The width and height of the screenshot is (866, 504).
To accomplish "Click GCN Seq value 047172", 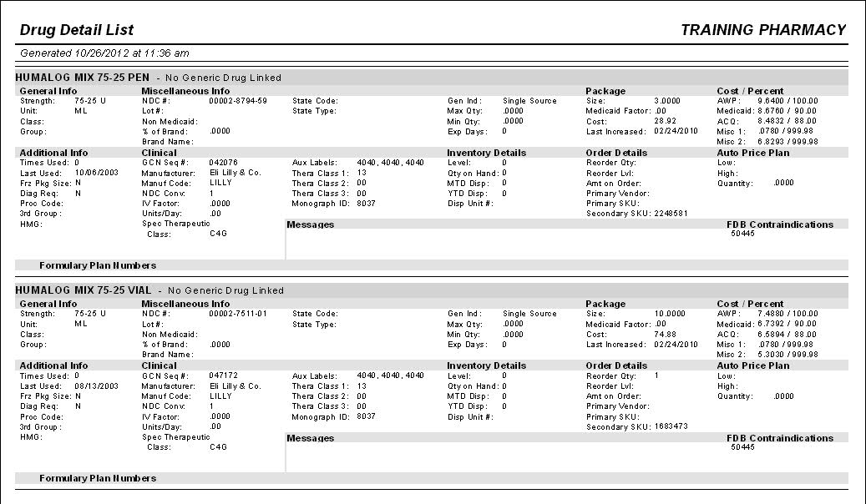I will [223, 375].
